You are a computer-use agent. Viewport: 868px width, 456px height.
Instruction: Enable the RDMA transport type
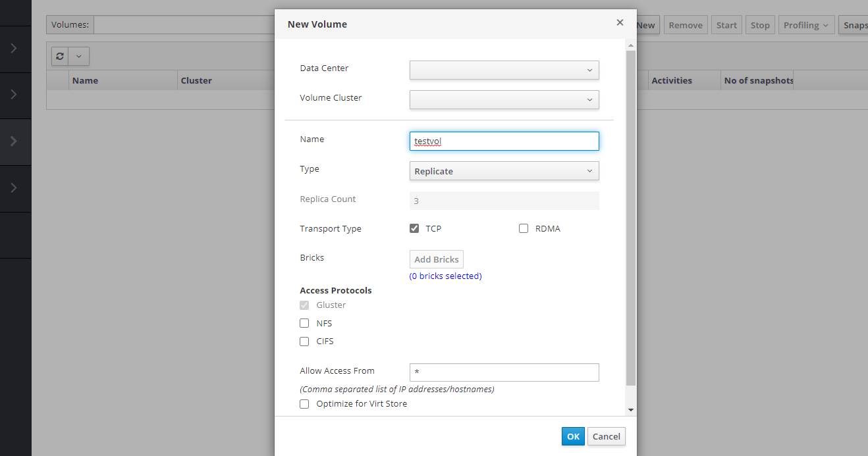[x=524, y=228]
